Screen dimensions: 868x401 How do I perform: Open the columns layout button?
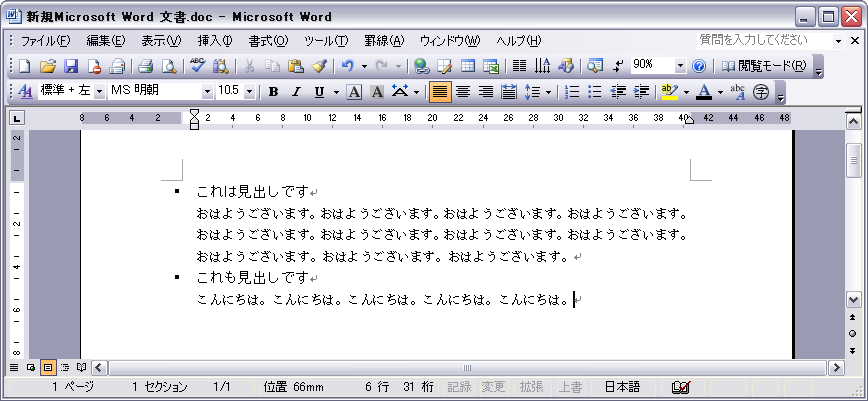click(x=519, y=66)
